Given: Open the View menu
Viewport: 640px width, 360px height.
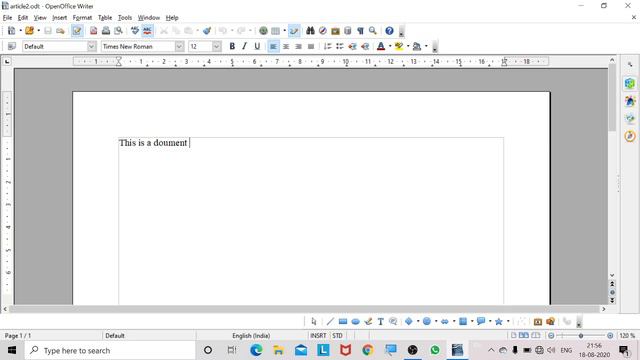Looking at the screenshot, I should (40, 18).
